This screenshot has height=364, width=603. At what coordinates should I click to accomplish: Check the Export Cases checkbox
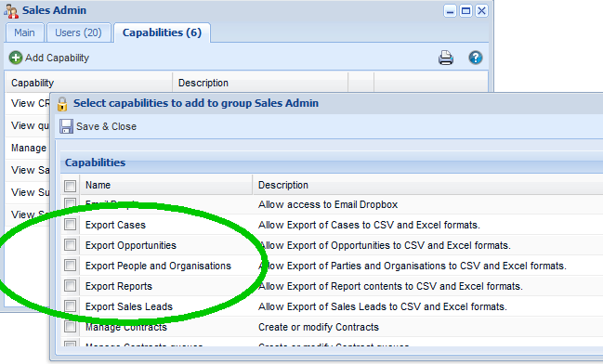click(70, 224)
